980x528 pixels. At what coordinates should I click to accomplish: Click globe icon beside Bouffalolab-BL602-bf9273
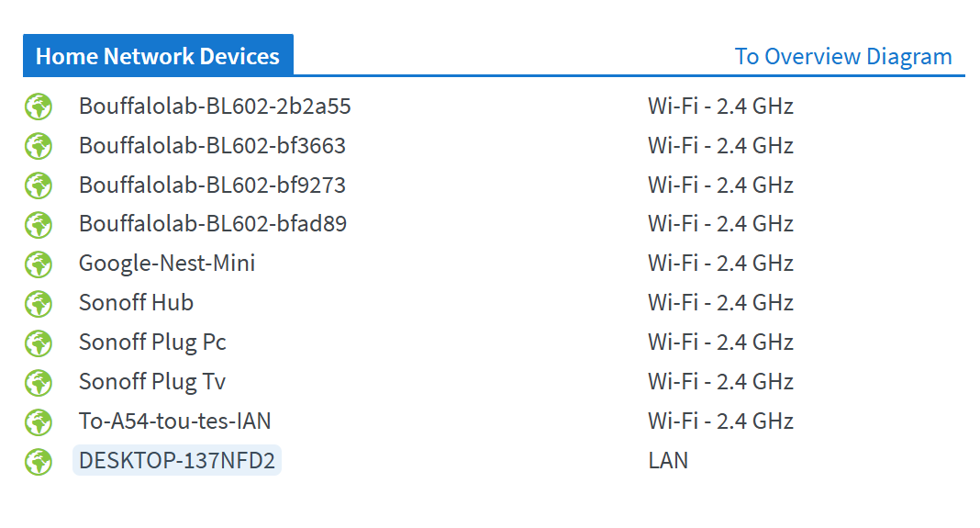point(39,185)
